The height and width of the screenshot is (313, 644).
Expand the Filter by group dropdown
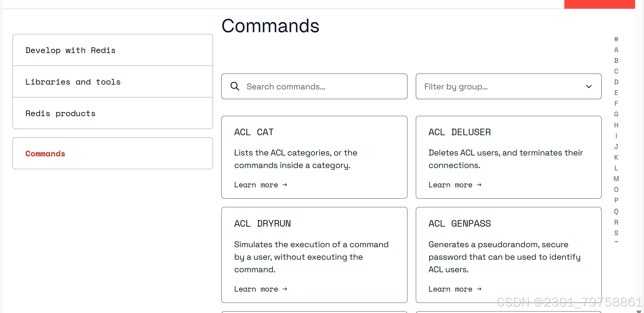coord(508,86)
